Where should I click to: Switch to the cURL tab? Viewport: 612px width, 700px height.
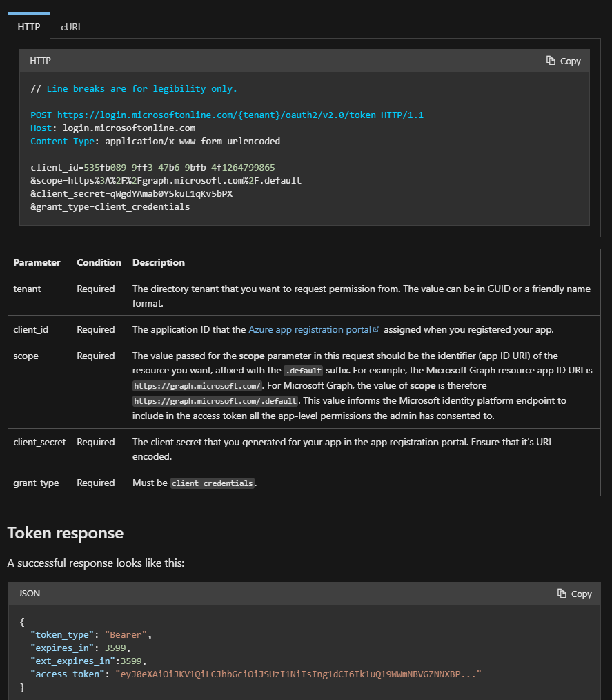pyautogui.click(x=71, y=27)
